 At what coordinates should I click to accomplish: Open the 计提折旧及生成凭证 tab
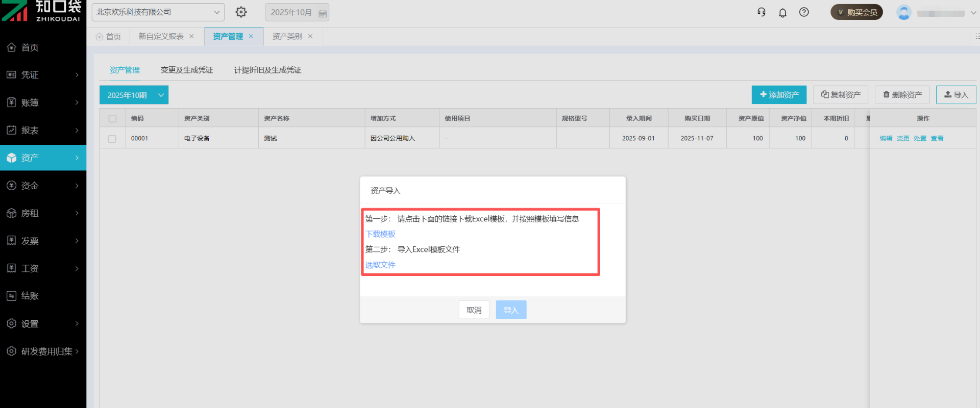click(x=267, y=70)
